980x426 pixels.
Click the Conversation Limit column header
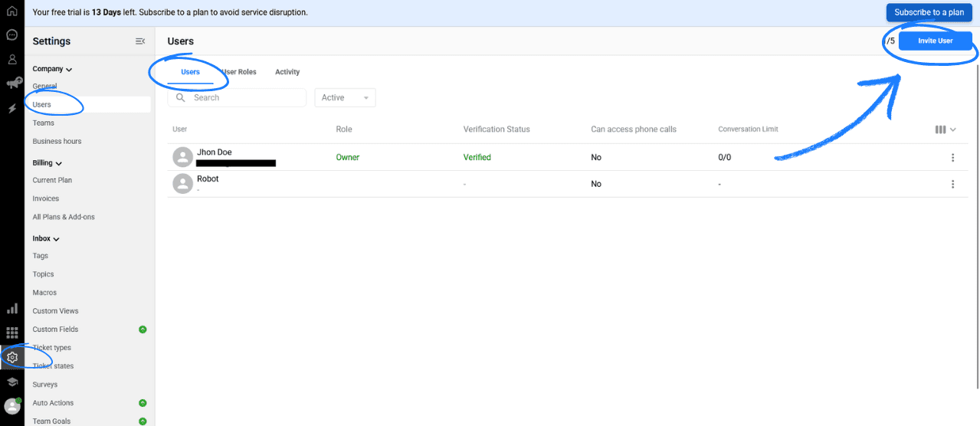748,129
